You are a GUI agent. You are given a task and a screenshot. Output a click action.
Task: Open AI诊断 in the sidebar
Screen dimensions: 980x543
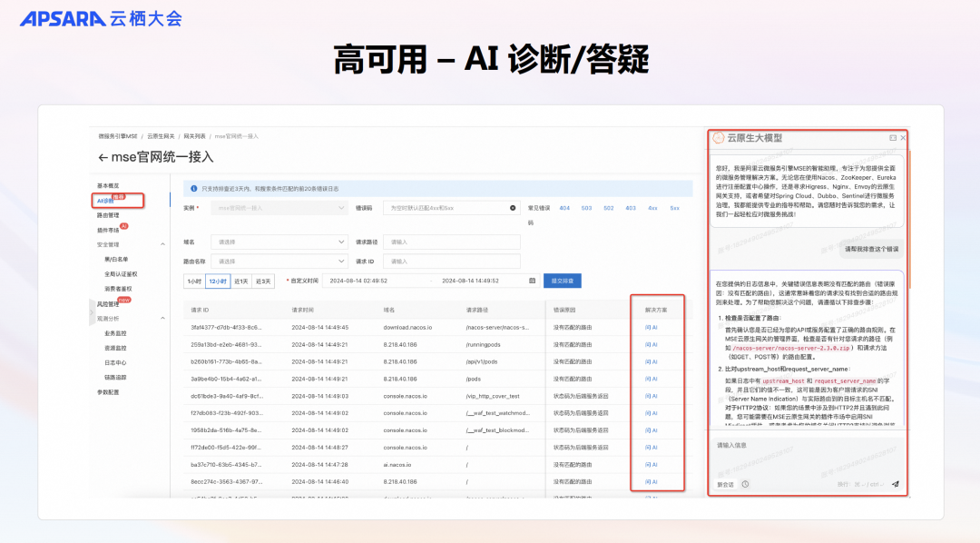coord(105,201)
